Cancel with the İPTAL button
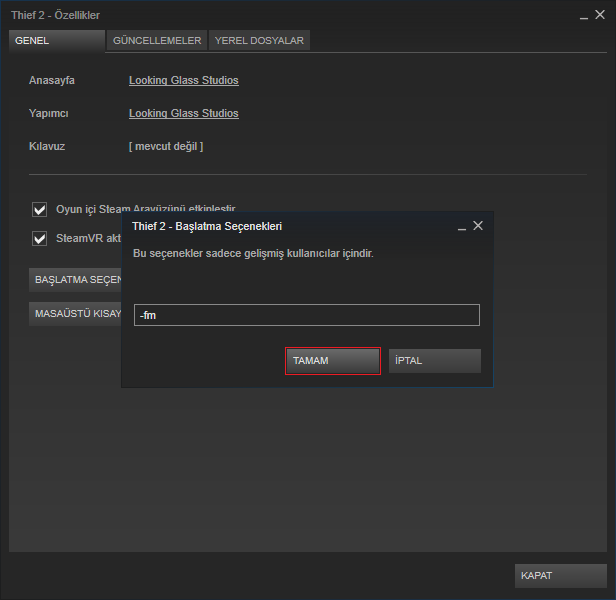 434,361
